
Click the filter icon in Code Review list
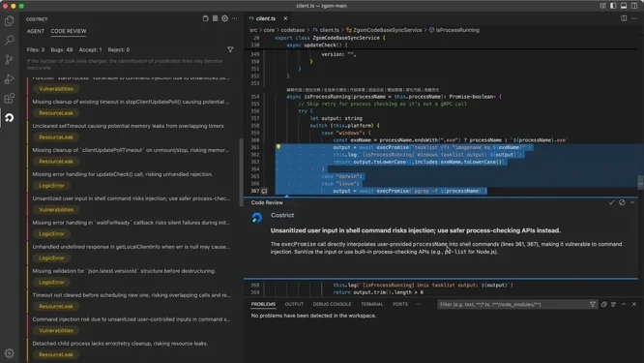click(230, 49)
